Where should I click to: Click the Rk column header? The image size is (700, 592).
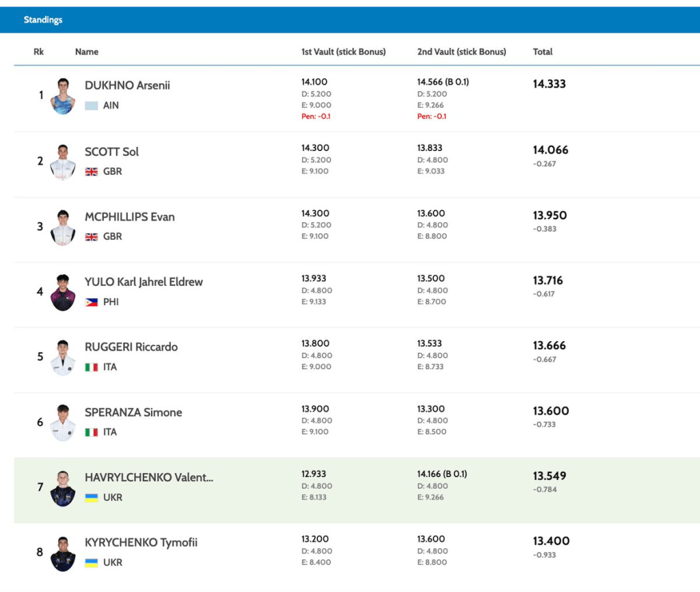[38, 52]
